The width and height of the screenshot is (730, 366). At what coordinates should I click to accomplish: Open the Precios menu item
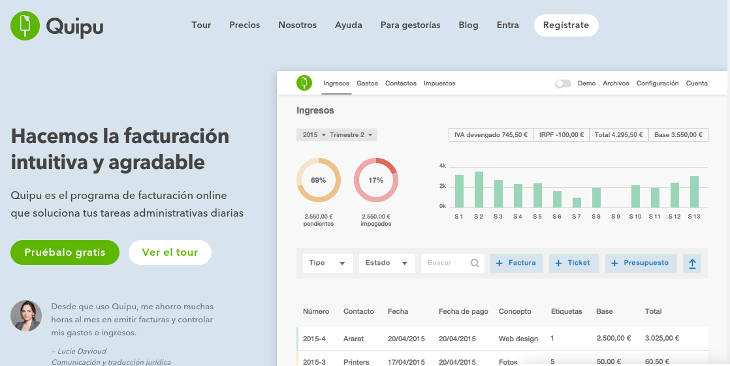[x=244, y=25]
